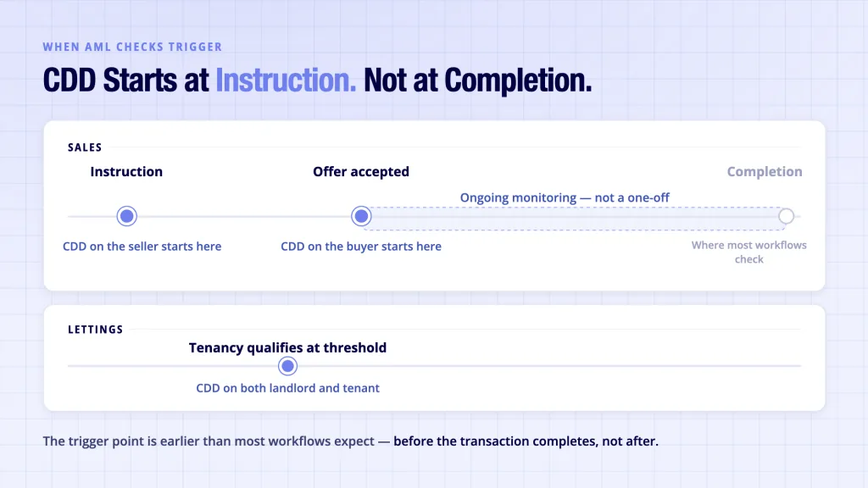868x488 pixels.
Task: Click the empty Completion marker circle
Action: click(x=786, y=216)
